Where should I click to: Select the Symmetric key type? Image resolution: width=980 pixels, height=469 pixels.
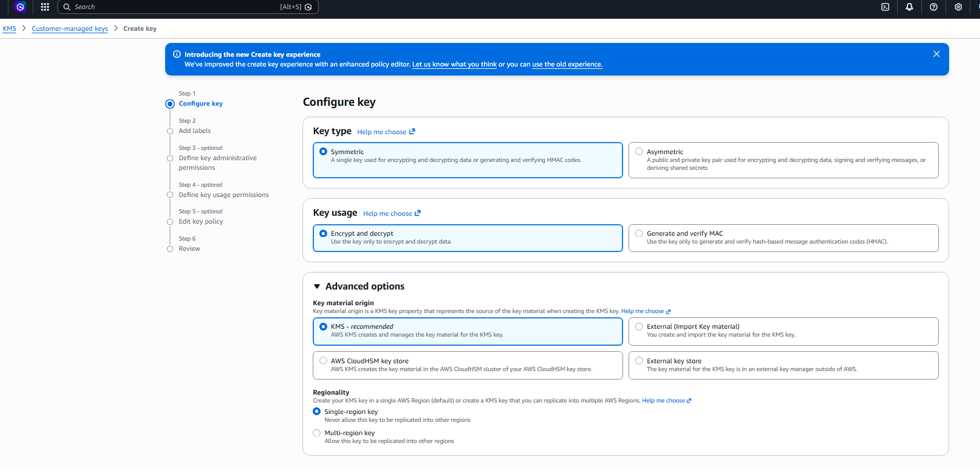coord(468,160)
